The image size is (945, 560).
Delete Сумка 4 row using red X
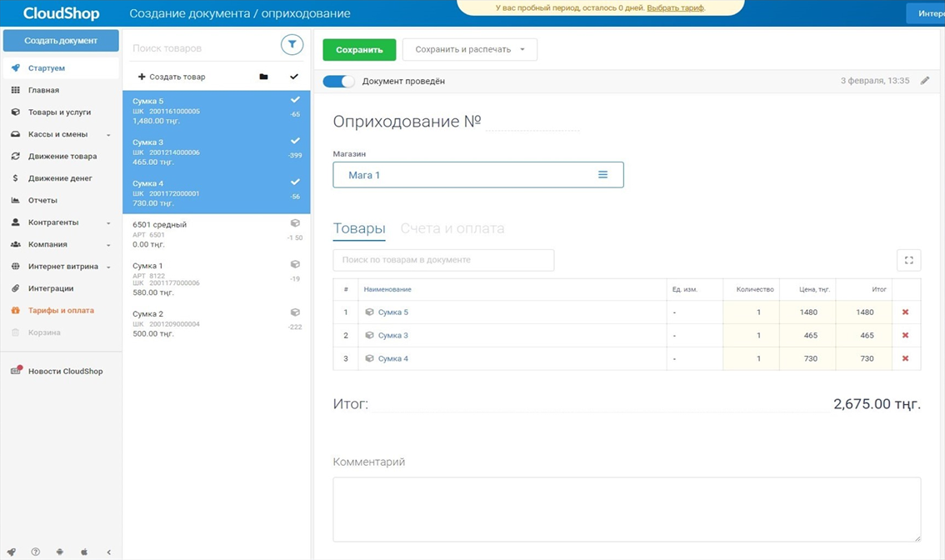click(x=905, y=358)
